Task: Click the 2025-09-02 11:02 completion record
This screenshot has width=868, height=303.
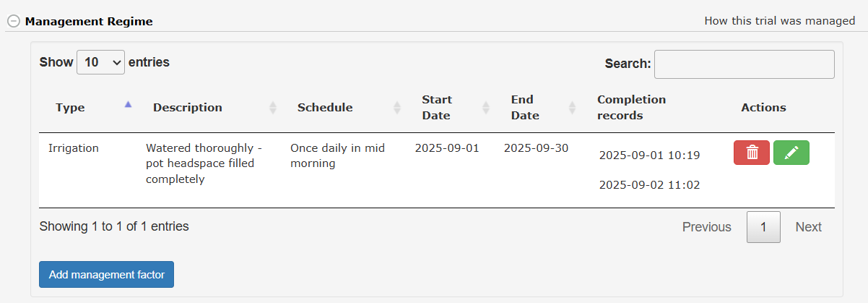Action: 649,185
